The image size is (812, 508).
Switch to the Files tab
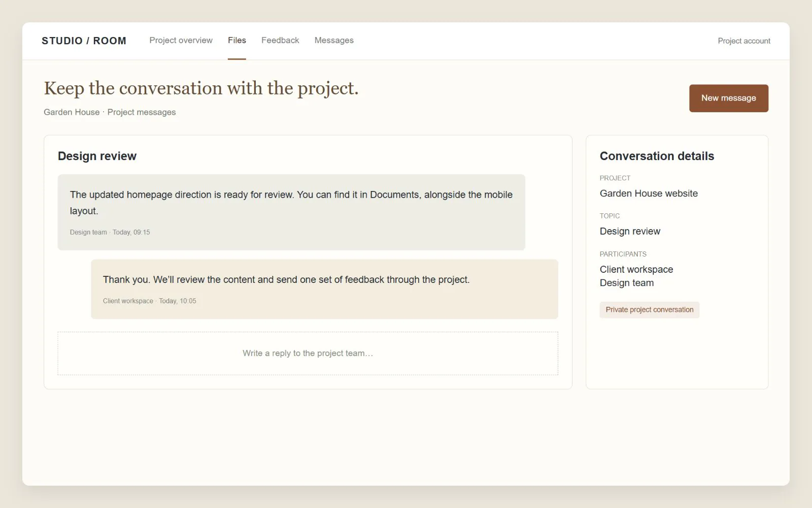pyautogui.click(x=236, y=40)
